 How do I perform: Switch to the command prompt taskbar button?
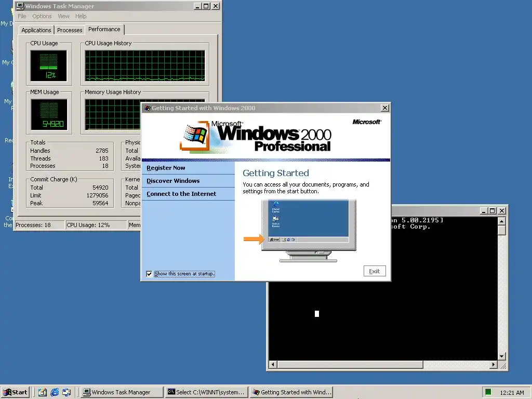click(x=207, y=392)
